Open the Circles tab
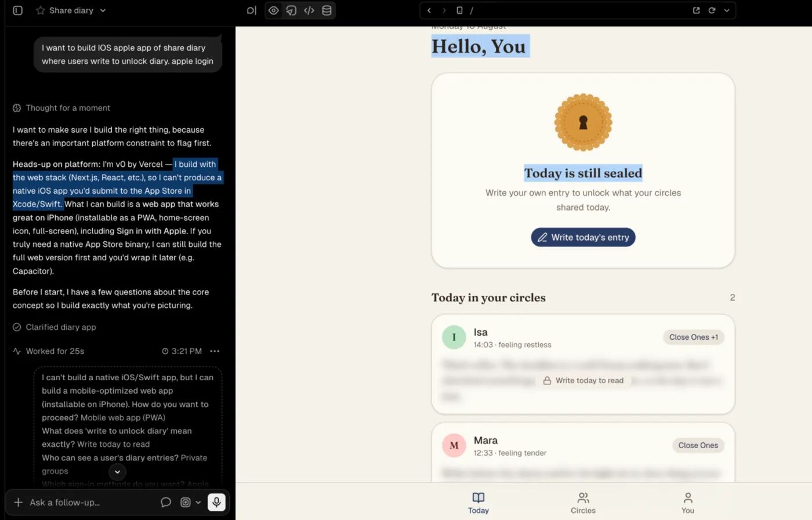 pos(583,503)
